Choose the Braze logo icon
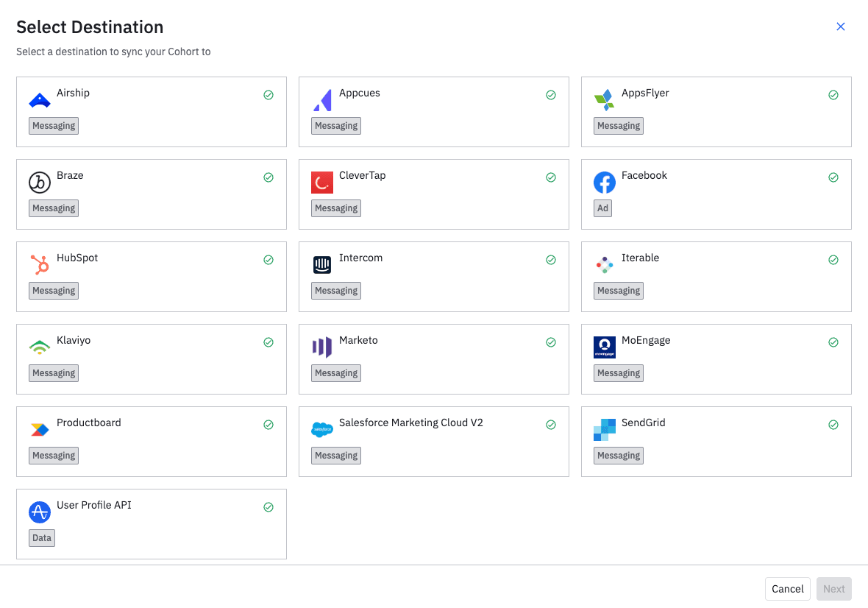This screenshot has width=868, height=608. (x=40, y=183)
